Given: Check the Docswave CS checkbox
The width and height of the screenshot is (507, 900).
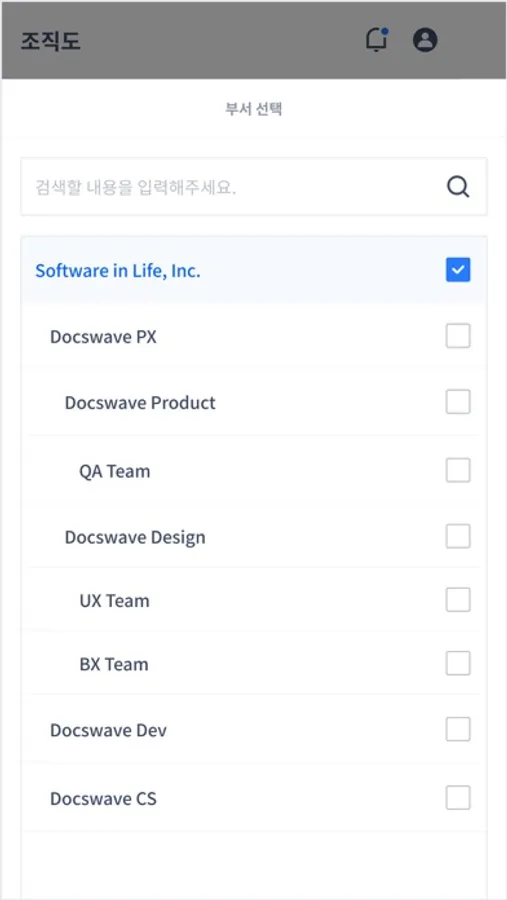Looking at the screenshot, I should 458,798.
